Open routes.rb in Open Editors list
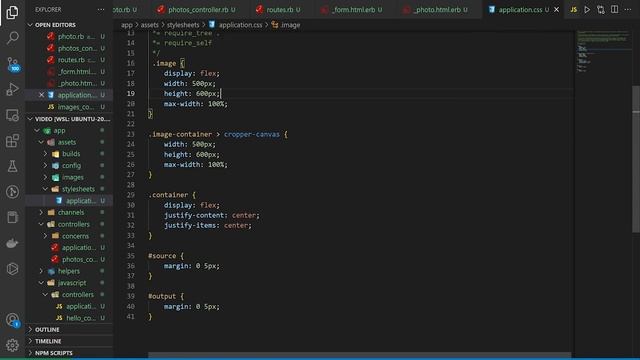The width and height of the screenshot is (640, 360). pyautogui.click(x=69, y=60)
